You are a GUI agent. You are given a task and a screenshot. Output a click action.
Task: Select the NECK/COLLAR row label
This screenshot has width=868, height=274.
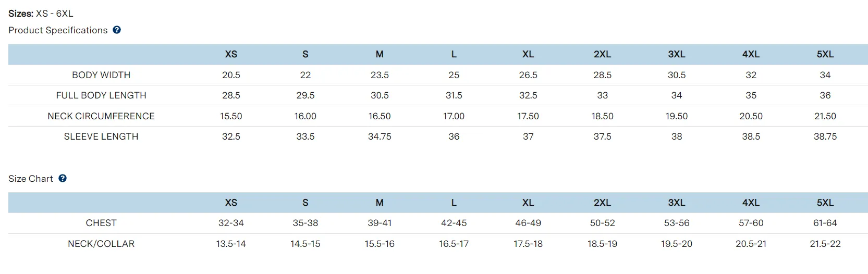(101, 244)
